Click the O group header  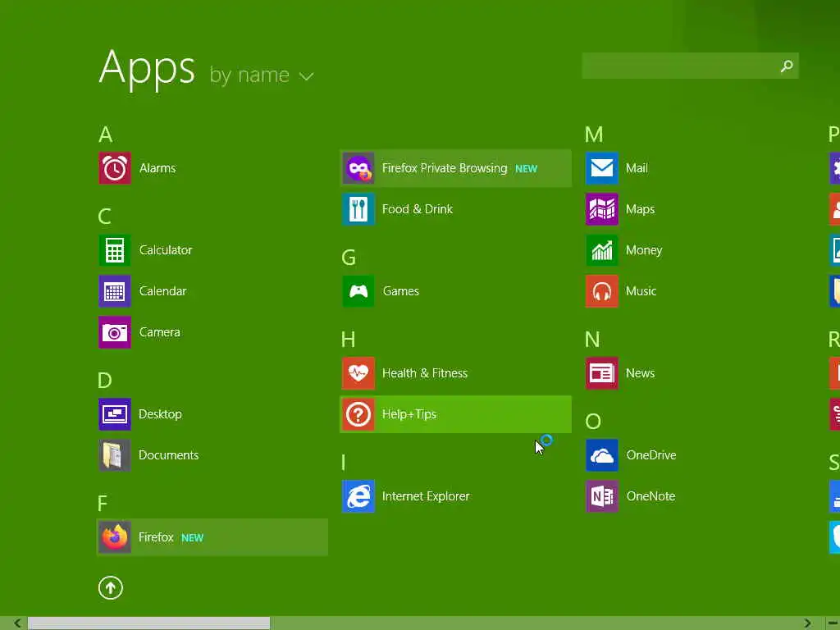(x=593, y=422)
